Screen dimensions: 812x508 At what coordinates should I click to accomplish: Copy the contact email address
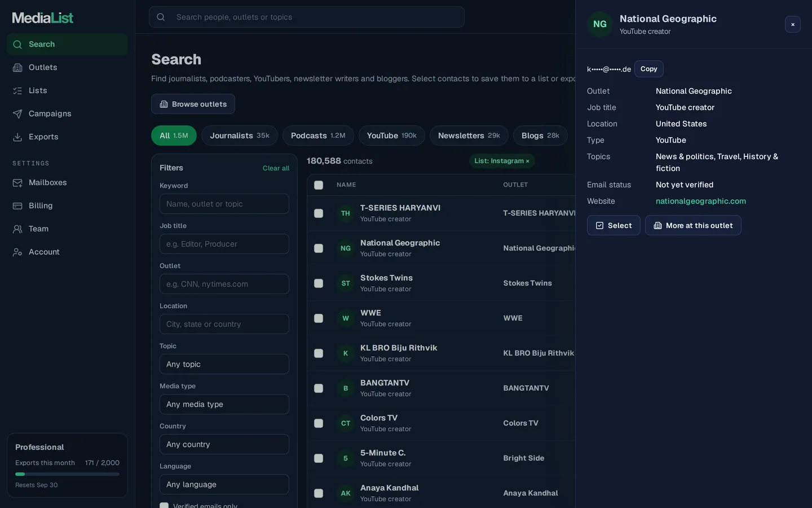[649, 69]
